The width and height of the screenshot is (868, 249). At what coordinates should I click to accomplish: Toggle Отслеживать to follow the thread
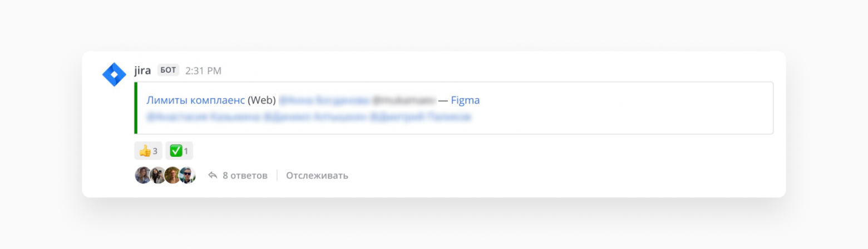(317, 176)
